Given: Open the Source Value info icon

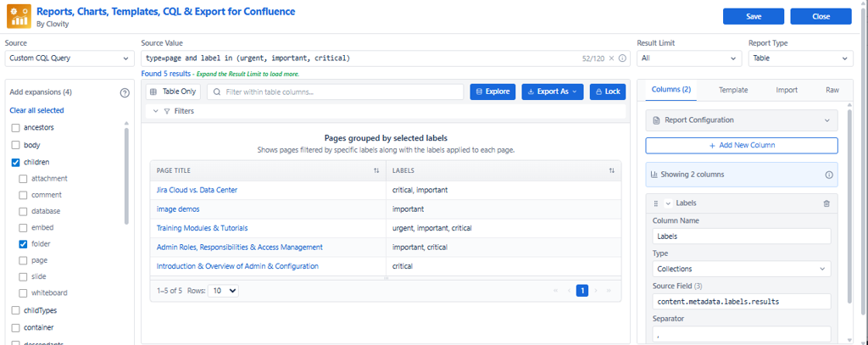Looking at the screenshot, I should click(622, 58).
